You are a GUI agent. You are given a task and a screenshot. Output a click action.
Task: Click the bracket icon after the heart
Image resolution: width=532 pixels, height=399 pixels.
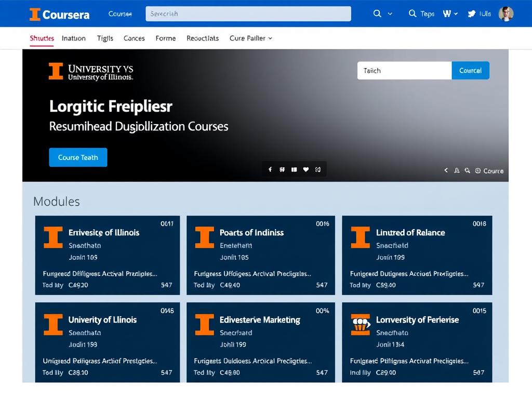(318, 169)
